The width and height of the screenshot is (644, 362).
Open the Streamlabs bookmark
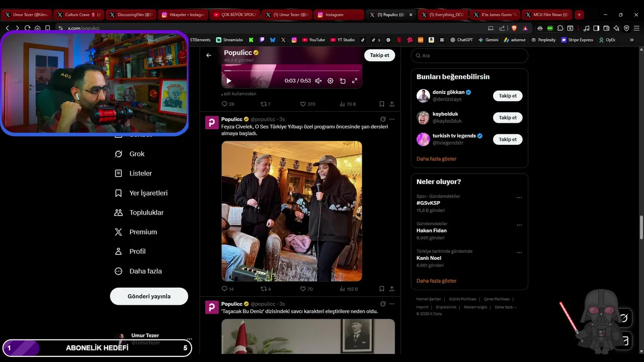point(229,40)
